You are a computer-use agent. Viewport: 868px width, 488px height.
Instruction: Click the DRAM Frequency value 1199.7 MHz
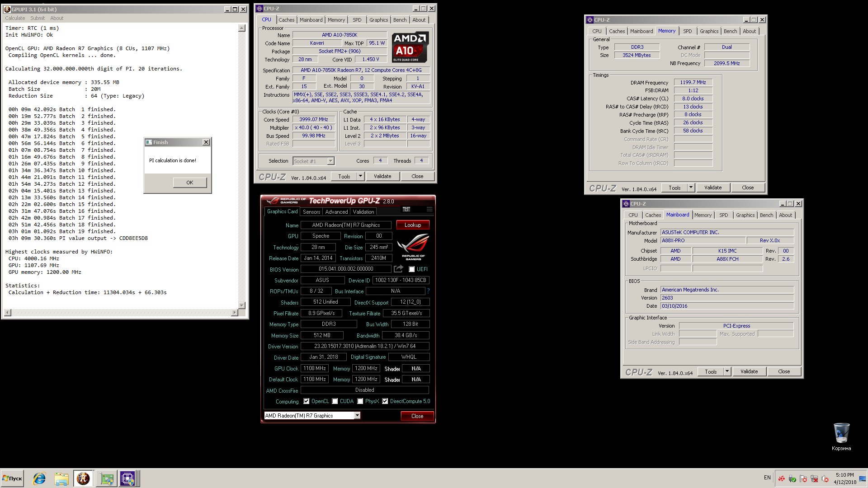coord(693,83)
